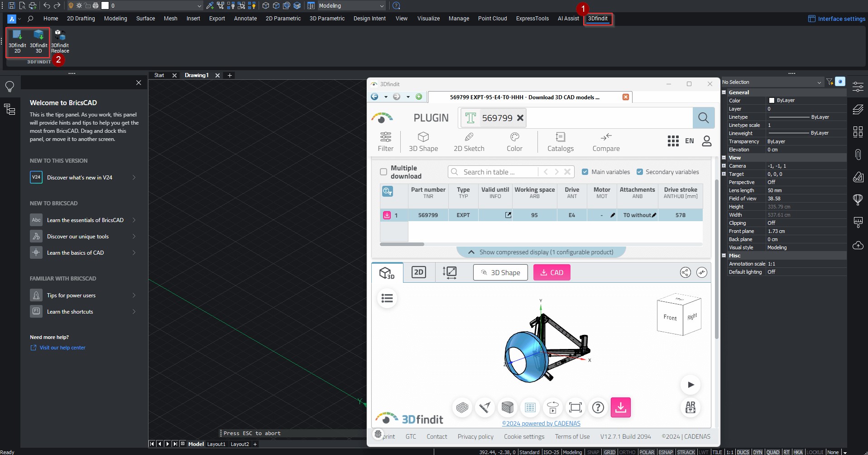Enable the Multiple download checkbox
The height and width of the screenshot is (455, 868).
(384, 172)
